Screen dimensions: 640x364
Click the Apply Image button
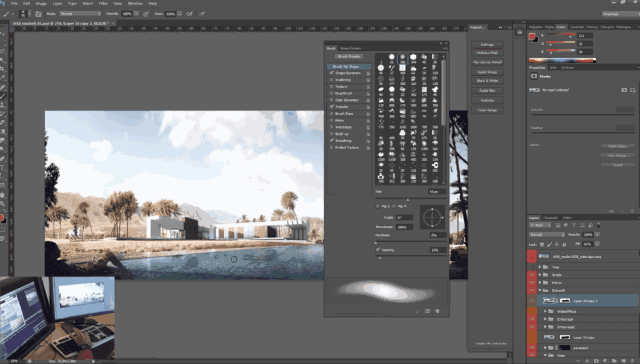tap(487, 72)
